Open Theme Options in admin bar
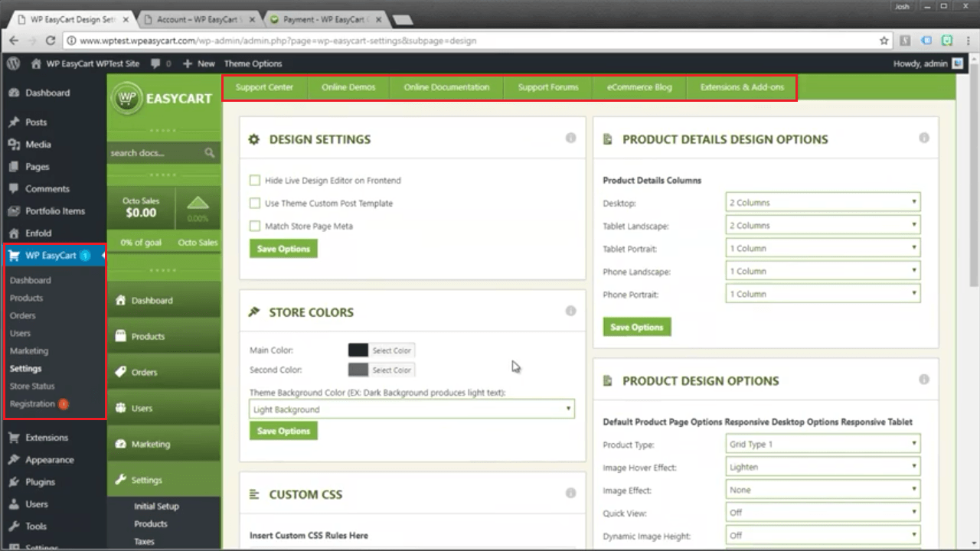The width and height of the screenshot is (980, 551). tap(253, 64)
